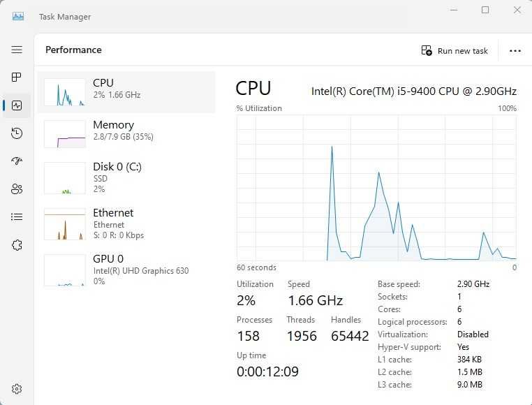This screenshot has height=405, width=532.
Task: Click the Task Manager app icon in title bar
Action: 17,16
